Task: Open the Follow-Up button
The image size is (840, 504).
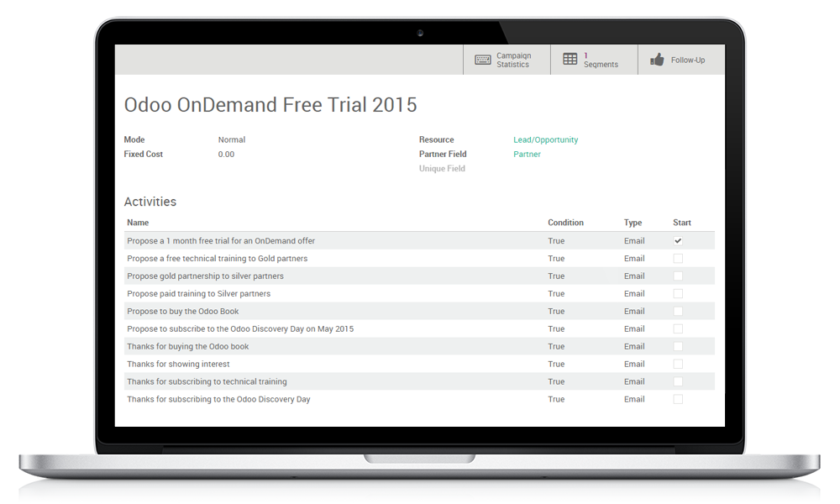Action: click(681, 60)
